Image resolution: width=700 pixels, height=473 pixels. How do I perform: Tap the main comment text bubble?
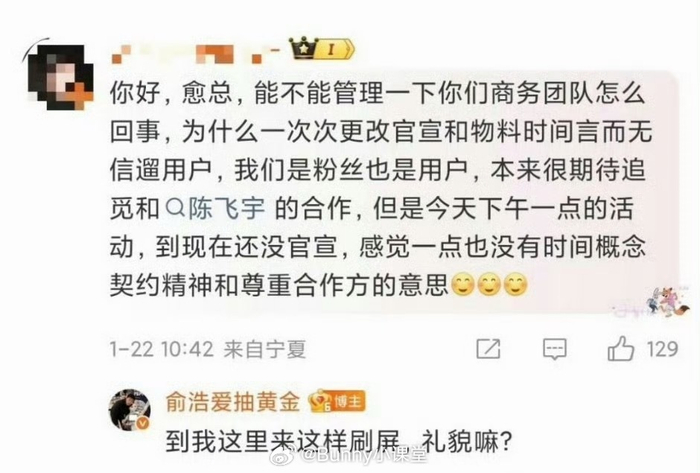pyautogui.click(x=395, y=190)
